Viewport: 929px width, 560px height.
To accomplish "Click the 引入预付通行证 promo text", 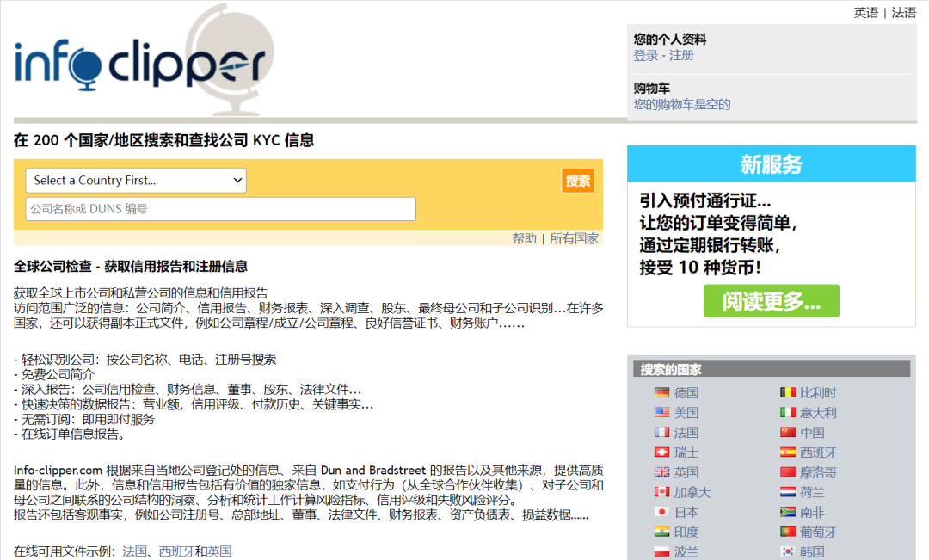I will (x=705, y=200).
